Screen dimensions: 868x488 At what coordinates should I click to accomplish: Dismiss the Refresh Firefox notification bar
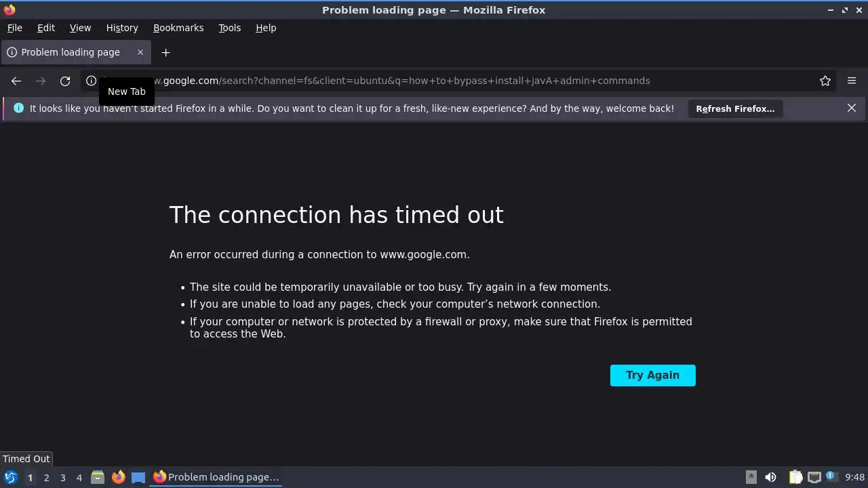[852, 108]
